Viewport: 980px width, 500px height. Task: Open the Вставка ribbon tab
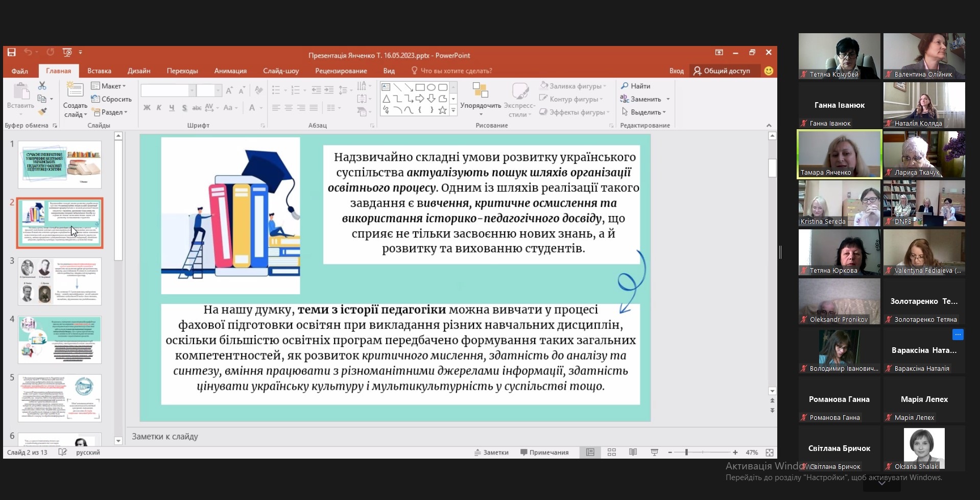point(99,71)
